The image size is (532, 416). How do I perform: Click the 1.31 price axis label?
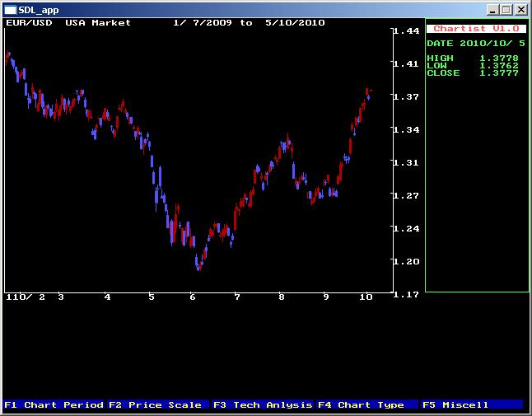[x=407, y=163]
